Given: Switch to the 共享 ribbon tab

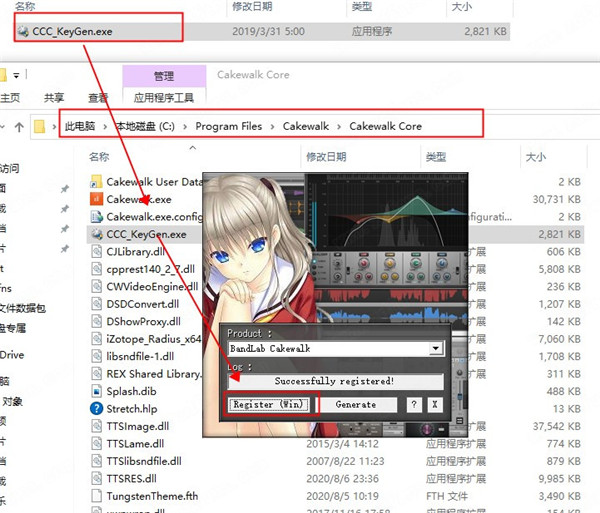Looking at the screenshot, I should coord(54,98).
